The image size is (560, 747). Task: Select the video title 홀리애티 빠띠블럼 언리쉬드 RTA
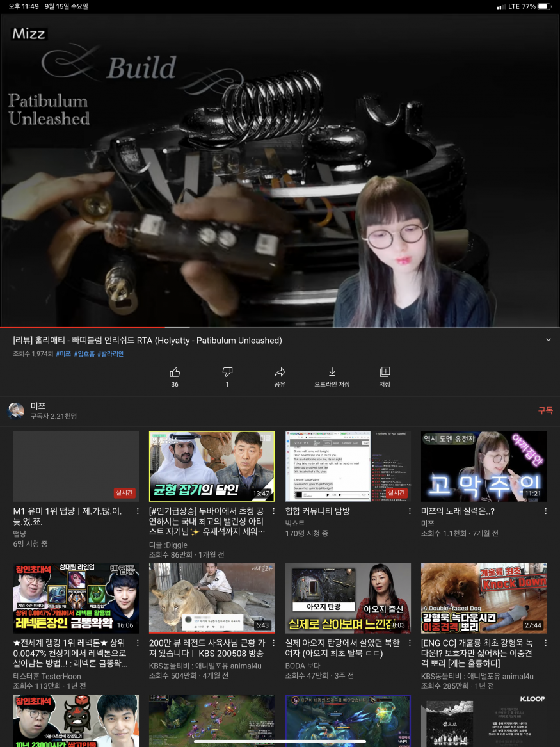click(148, 340)
